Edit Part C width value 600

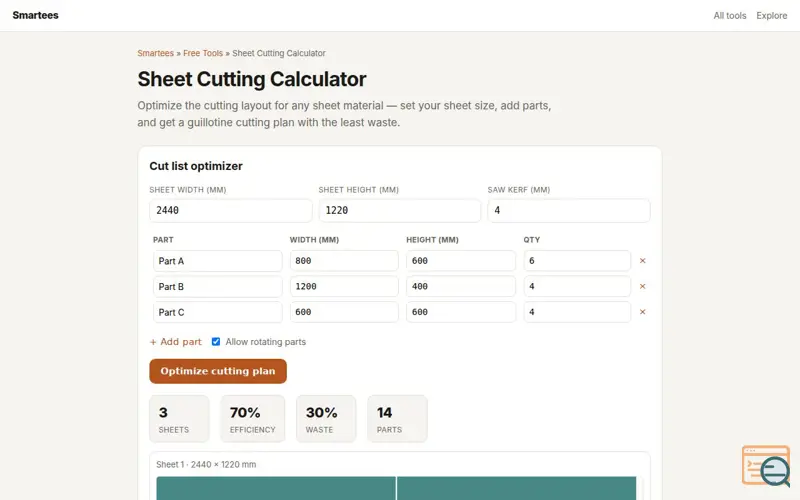tap(344, 312)
